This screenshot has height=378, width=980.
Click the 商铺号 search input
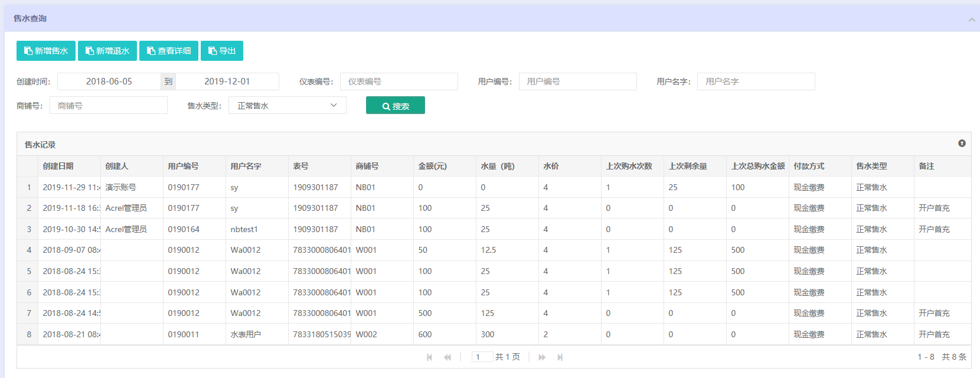109,106
